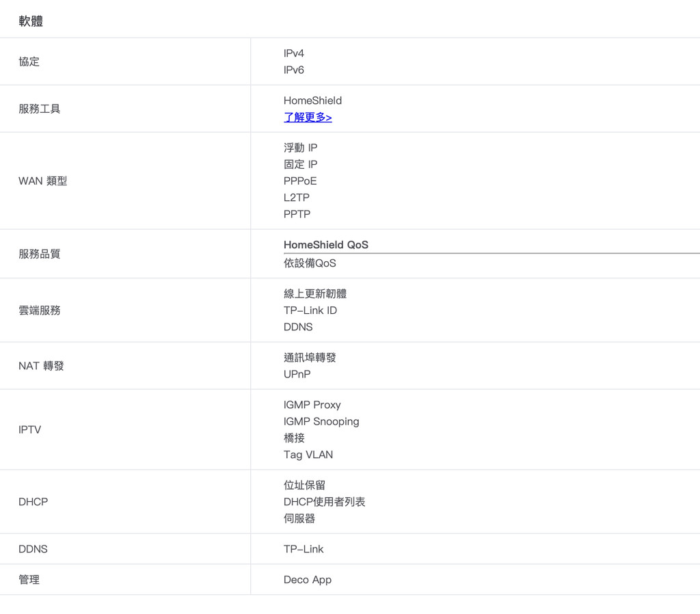Image resolution: width=700 pixels, height=614 pixels.
Task: Click the DHCP使用者列表 entry
Action: [x=325, y=502]
